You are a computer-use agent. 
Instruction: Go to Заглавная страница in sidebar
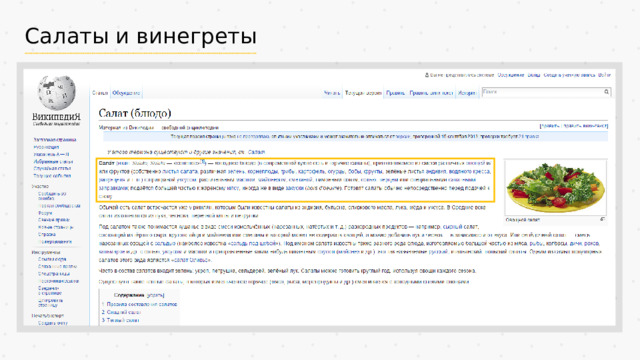coord(55,140)
